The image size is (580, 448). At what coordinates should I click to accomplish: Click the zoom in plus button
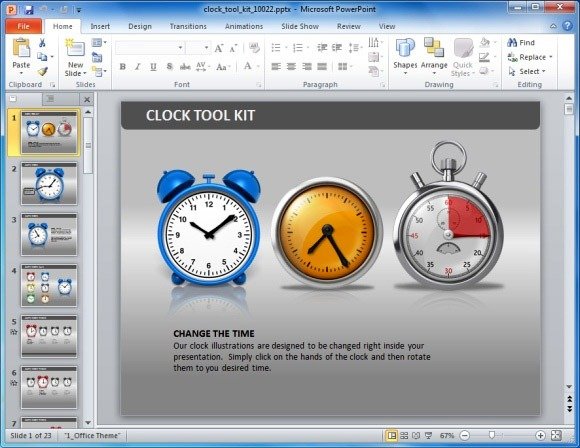pyautogui.click(x=540, y=435)
